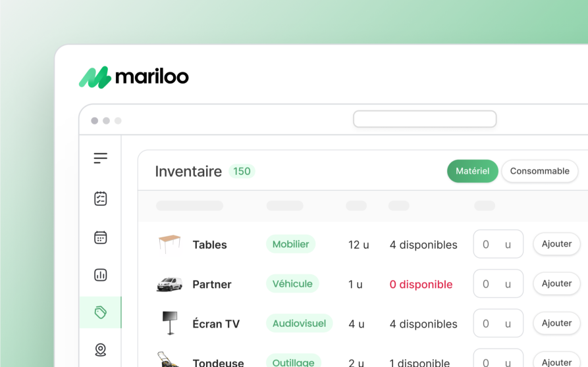The height and width of the screenshot is (367, 588).
Task: Open the checklist tasks icon in sidebar
Action: (x=101, y=199)
